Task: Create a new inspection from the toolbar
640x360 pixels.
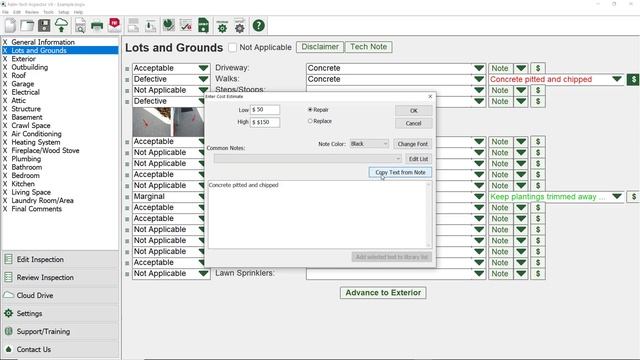Action: coord(10,26)
